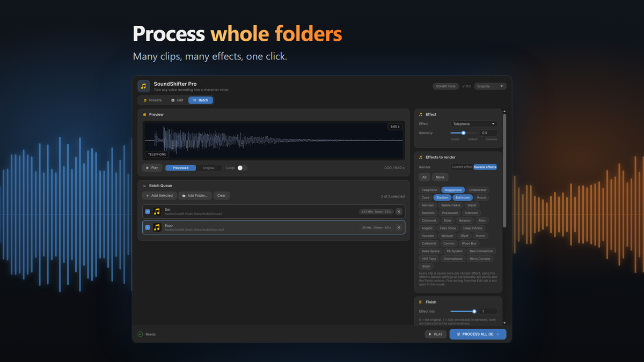Click the PROCESS ALL (6) button
Image resolution: width=644 pixels, height=362 pixels.
point(478,334)
